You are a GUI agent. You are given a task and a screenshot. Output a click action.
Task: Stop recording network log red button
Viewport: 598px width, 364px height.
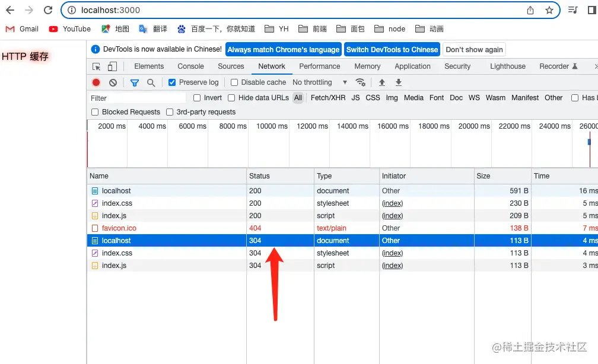pyautogui.click(x=96, y=82)
